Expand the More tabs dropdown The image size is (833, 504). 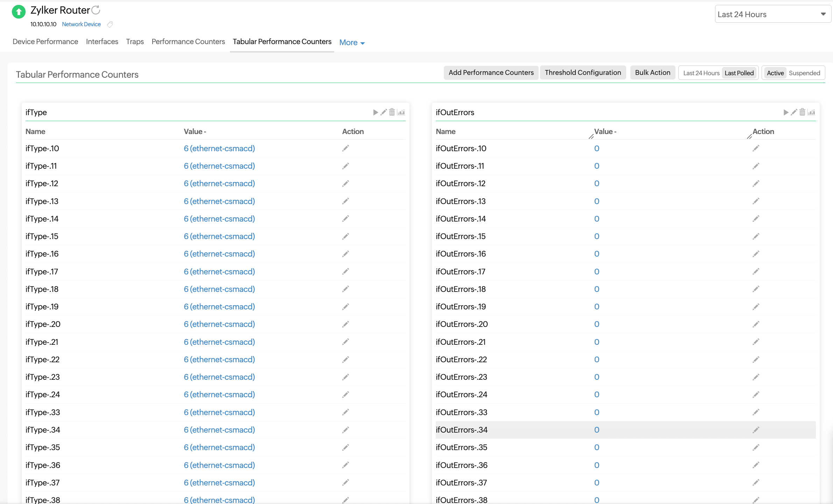[352, 43]
